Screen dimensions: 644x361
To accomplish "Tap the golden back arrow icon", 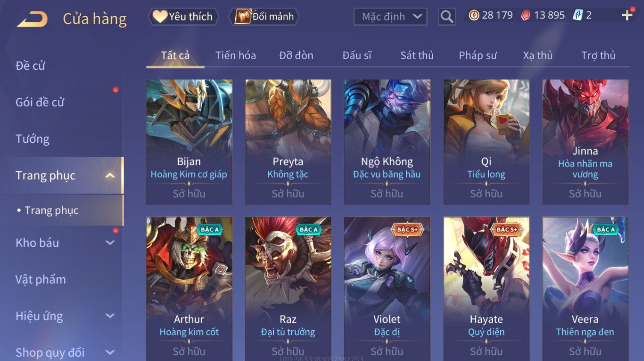I will click(x=32, y=19).
